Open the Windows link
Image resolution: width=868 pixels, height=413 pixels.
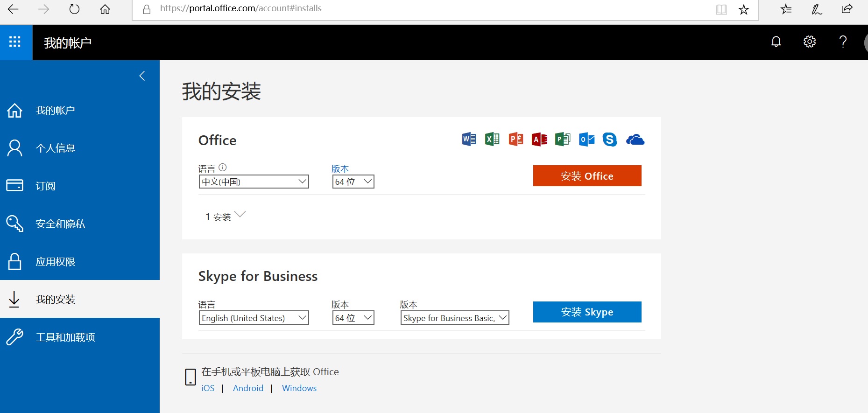299,388
